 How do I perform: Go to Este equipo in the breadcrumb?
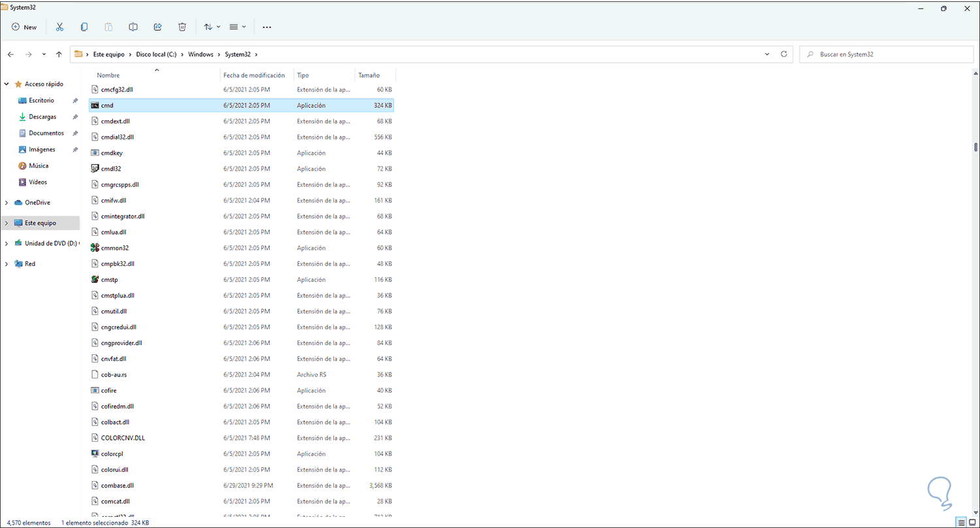(x=108, y=54)
